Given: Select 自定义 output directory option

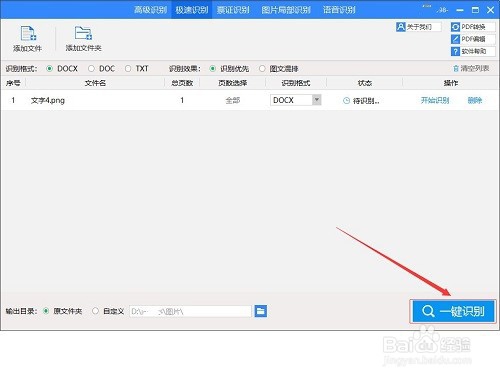Looking at the screenshot, I should point(95,311).
